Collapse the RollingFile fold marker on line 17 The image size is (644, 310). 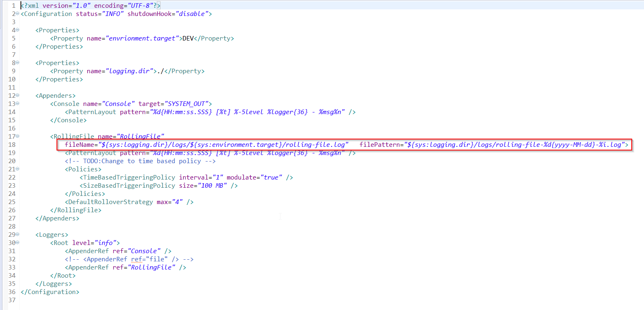(17, 136)
